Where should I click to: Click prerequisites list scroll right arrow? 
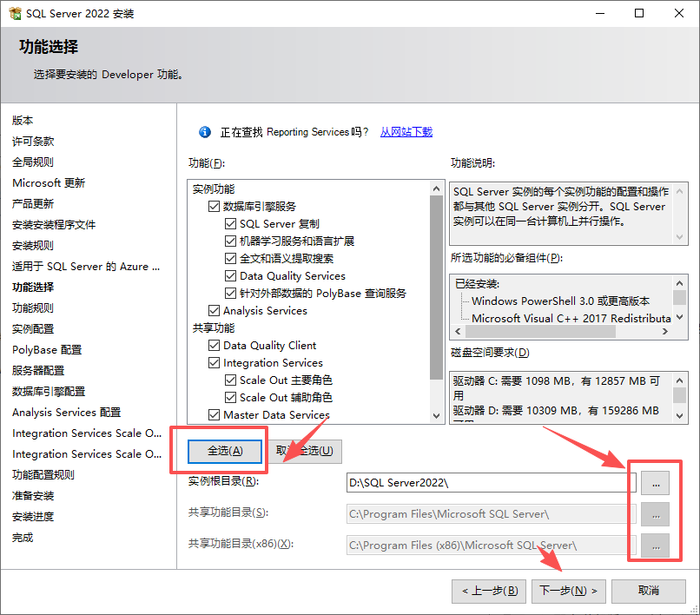pyautogui.click(x=665, y=332)
